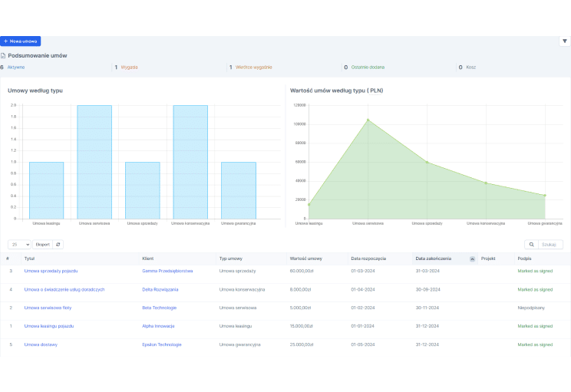Click the table refresh icon

click(58, 245)
